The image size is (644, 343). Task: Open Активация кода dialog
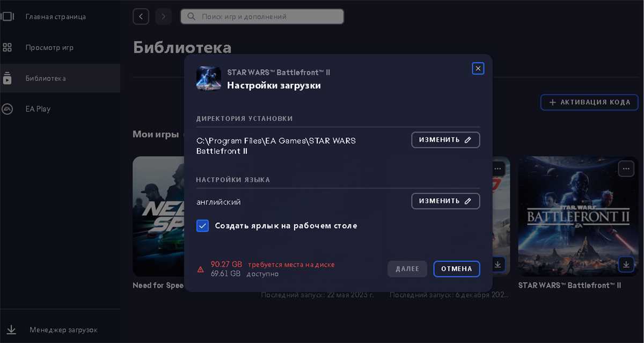coord(589,102)
